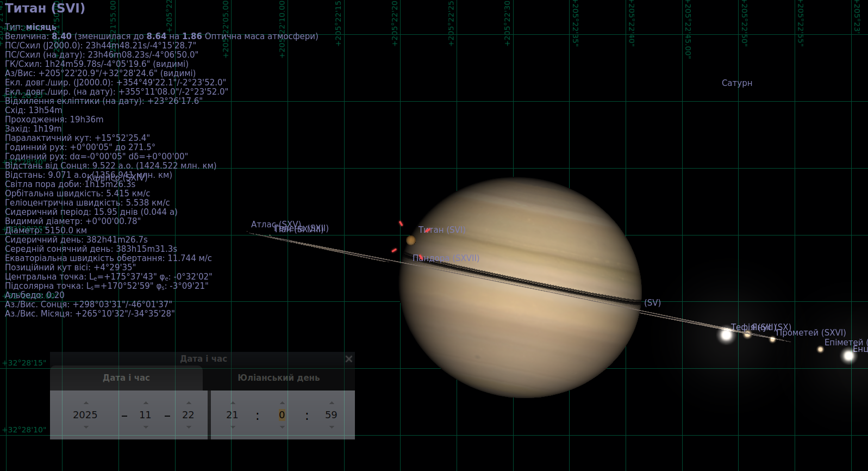Increase the year 2025 with its up arrow

pos(86,403)
